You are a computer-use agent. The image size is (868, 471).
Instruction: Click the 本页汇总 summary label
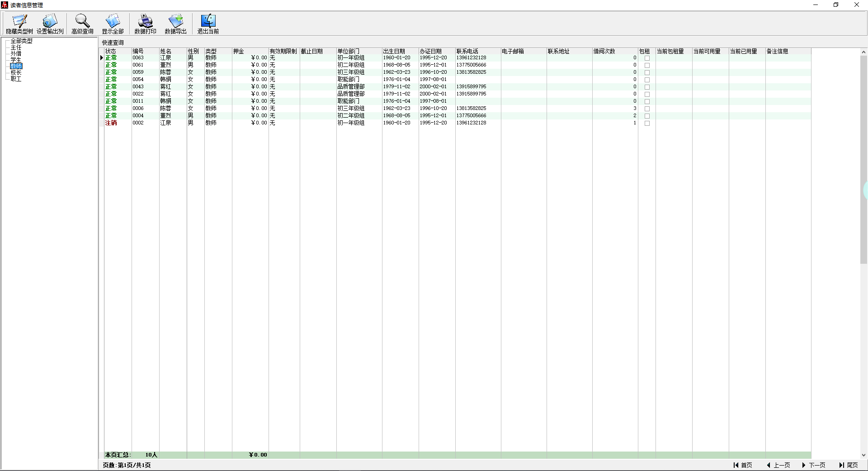118,455
